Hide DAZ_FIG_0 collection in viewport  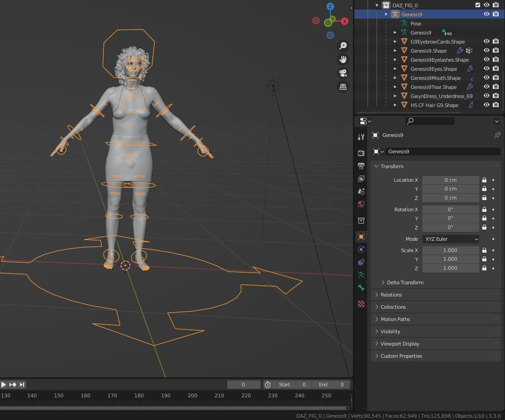click(x=486, y=5)
